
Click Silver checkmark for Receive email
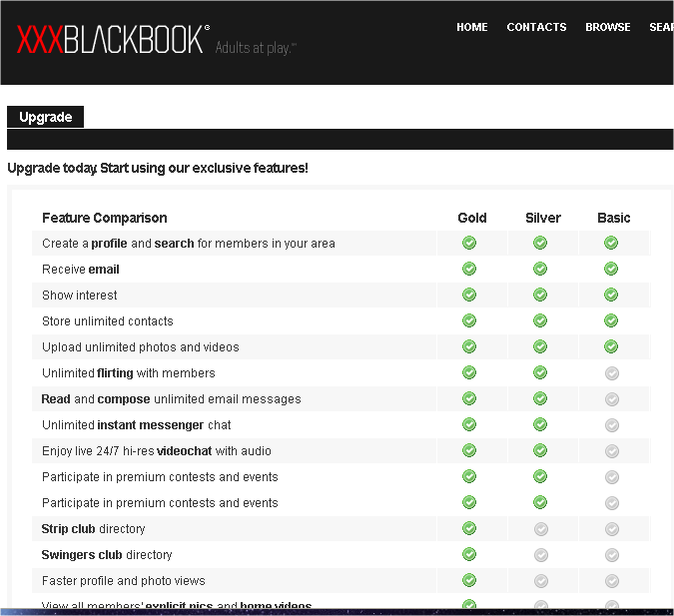point(540,270)
